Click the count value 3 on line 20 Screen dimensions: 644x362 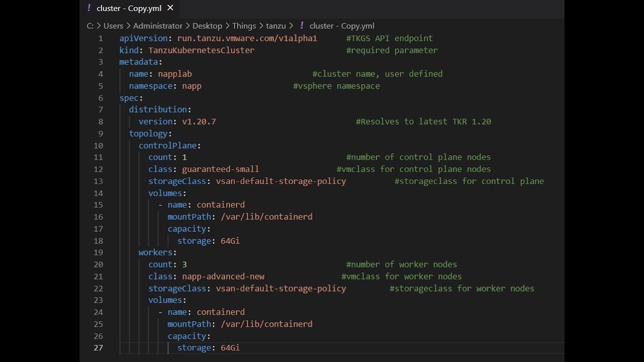pyautogui.click(x=185, y=264)
